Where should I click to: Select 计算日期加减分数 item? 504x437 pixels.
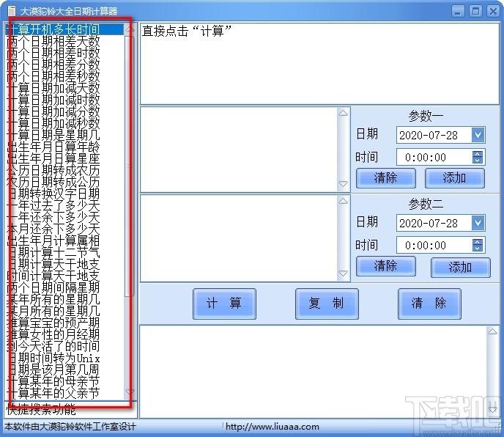coord(64,111)
